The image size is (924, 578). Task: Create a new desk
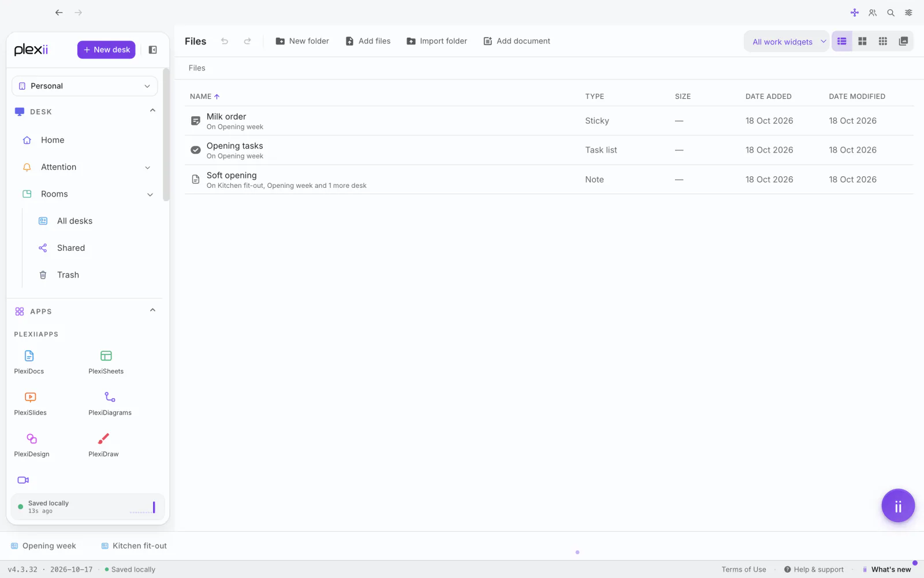coord(106,50)
